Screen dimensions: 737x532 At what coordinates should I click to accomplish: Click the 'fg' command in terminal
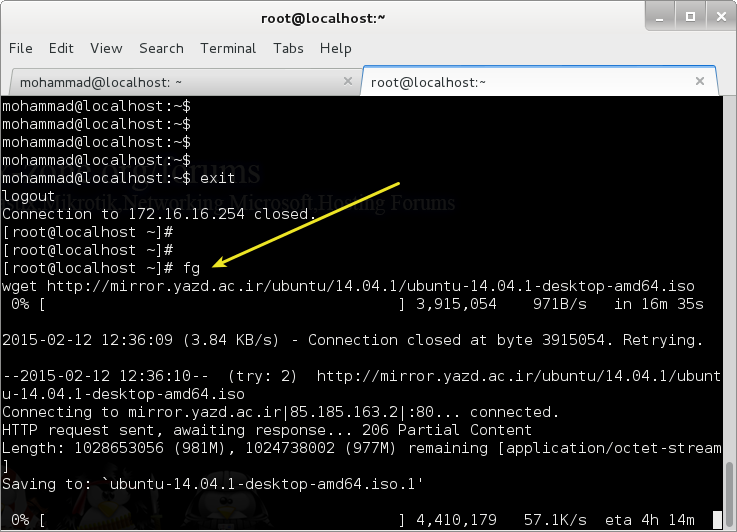coord(192,268)
